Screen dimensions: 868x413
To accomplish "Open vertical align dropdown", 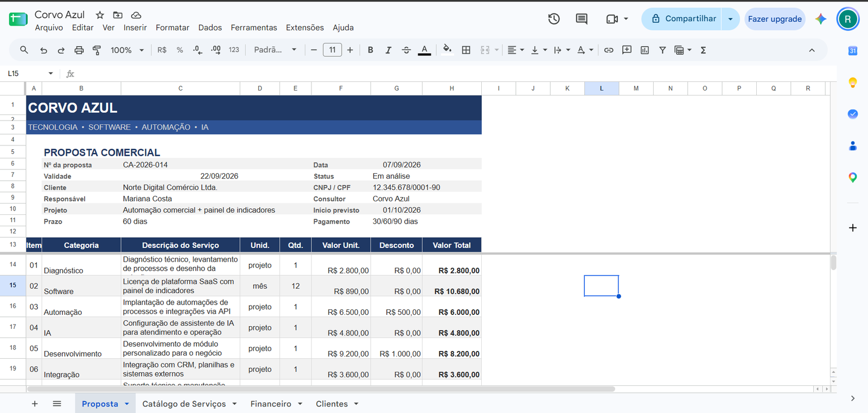I will [539, 50].
